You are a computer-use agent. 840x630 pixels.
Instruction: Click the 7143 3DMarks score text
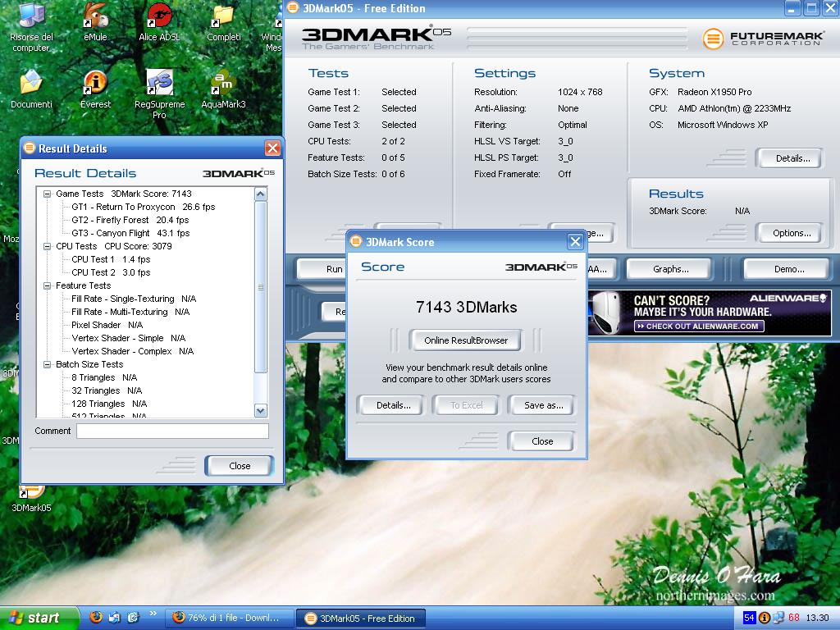coord(467,307)
